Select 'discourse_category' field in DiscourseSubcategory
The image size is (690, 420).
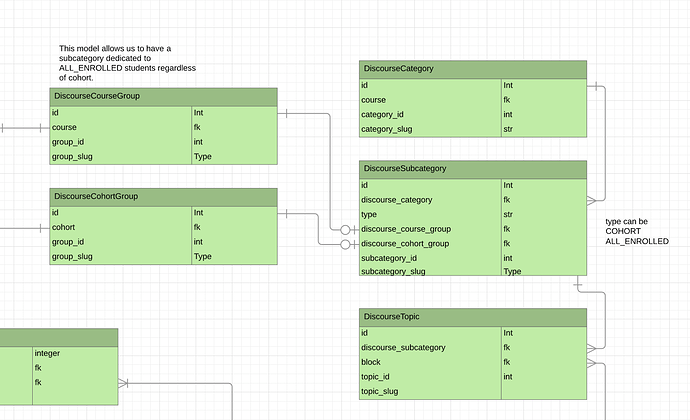(397, 200)
